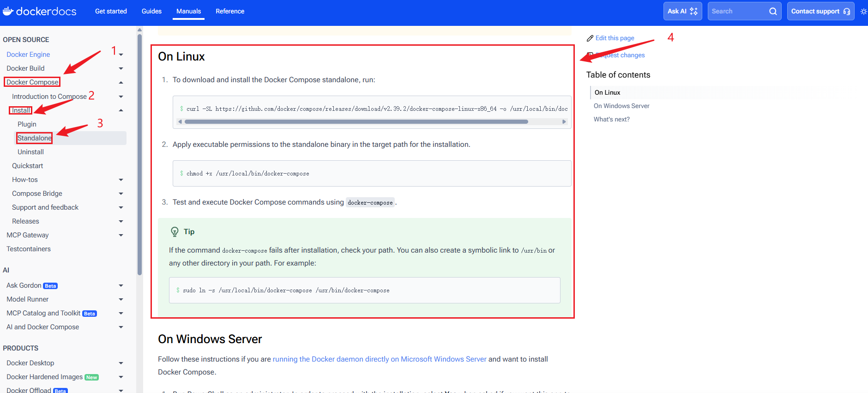Expand the MCP Gateway arrow
This screenshot has width=868, height=393.
coord(121,235)
